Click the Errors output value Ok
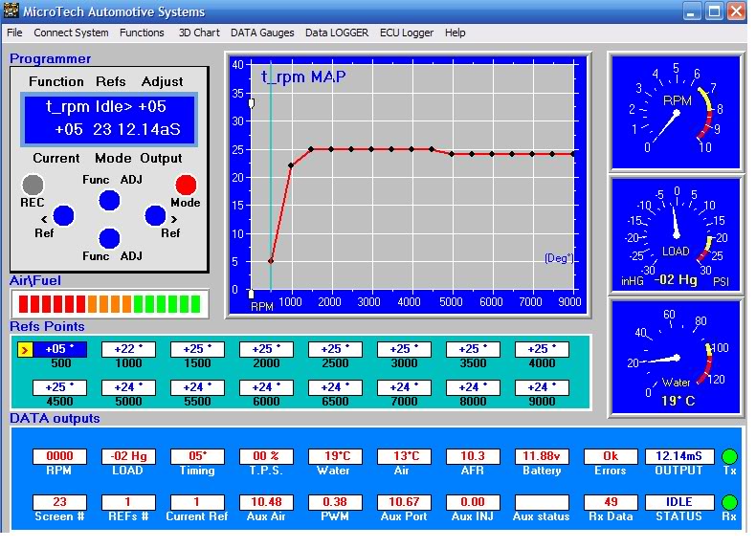756x548 pixels. [611, 456]
